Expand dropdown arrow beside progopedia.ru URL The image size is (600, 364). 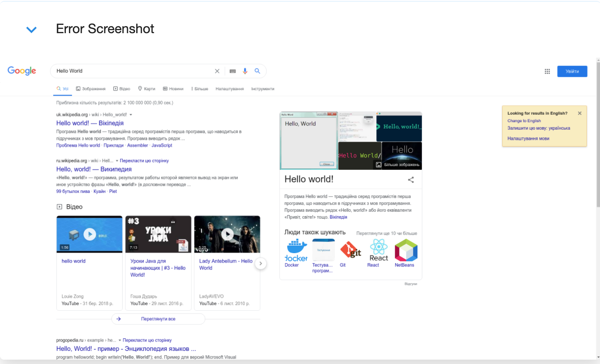(x=120, y=340)
